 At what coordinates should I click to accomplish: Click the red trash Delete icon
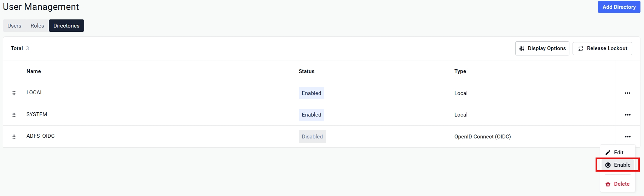pyautogui.click(x=608, y=184)
